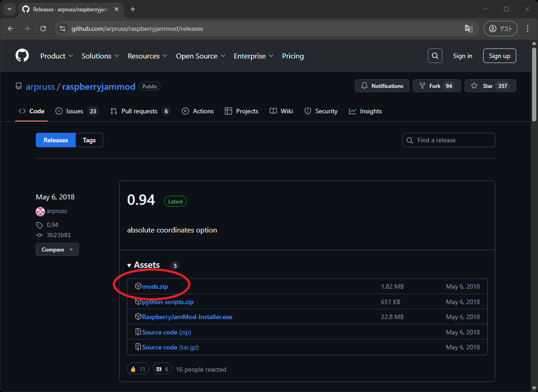Open the Pricing page
The image size is (538, 392).
(x=293, y=56)
